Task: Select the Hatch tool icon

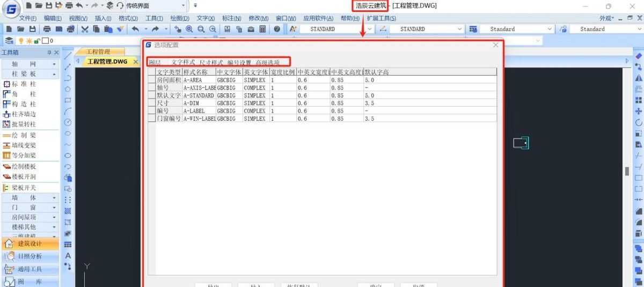Action: coord(68,211)
